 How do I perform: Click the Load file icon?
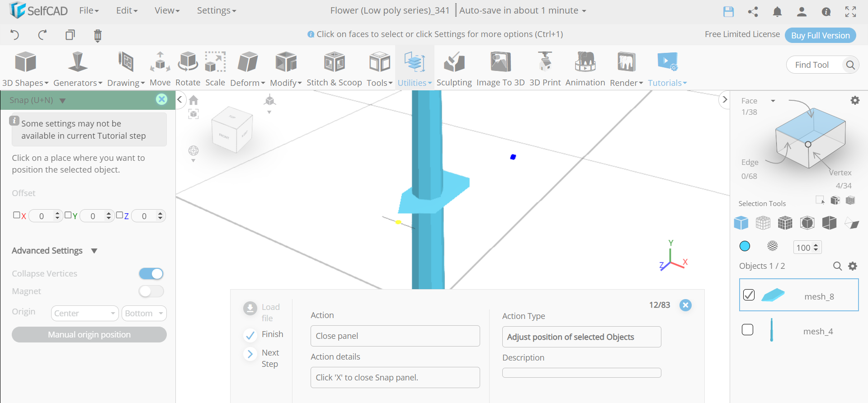(x=250, y=308)
